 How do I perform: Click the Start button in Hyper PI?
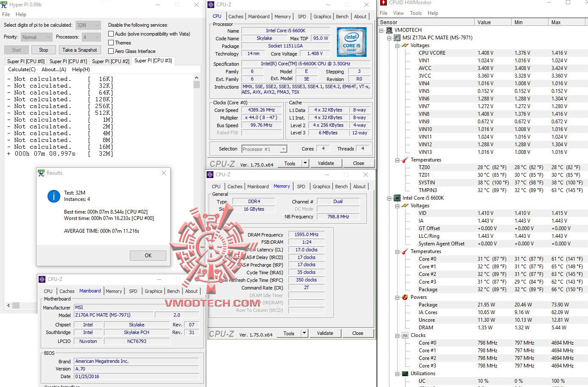coord(17,50)
